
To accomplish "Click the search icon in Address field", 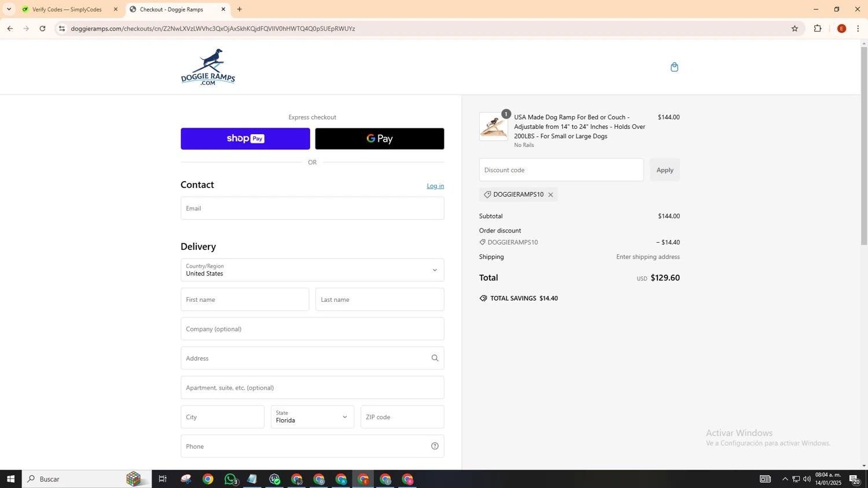I will (x=435, y=358).
